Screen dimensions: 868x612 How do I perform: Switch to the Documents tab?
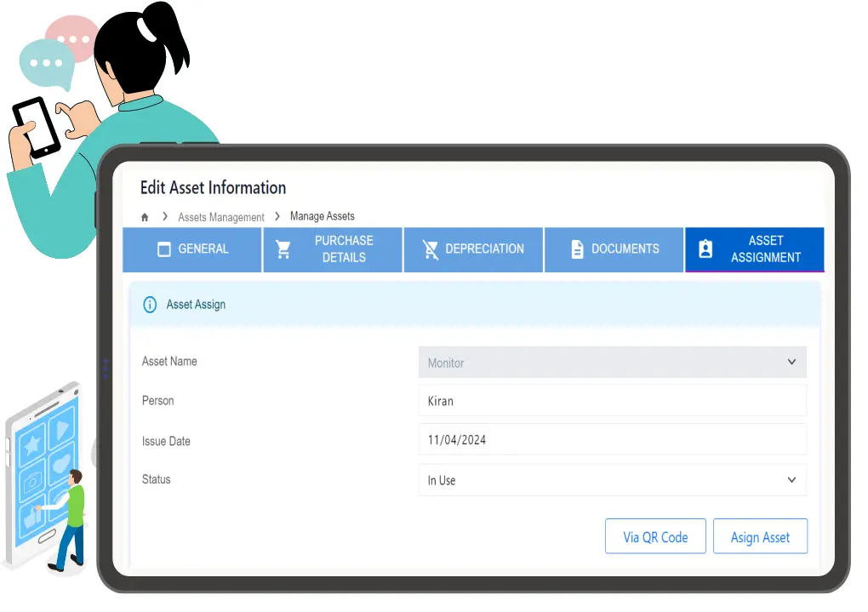614,249
